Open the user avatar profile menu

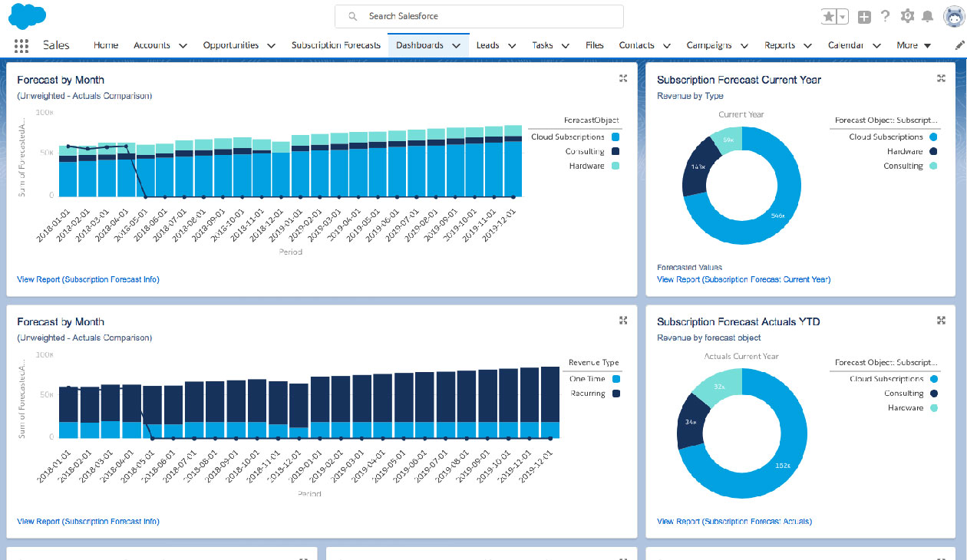click(x=954, y=16)
